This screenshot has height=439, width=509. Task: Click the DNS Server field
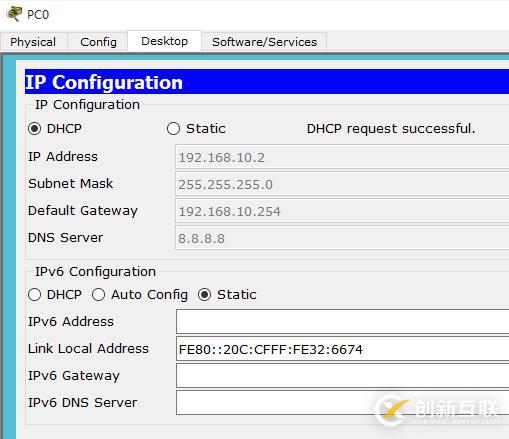point(342,238)
